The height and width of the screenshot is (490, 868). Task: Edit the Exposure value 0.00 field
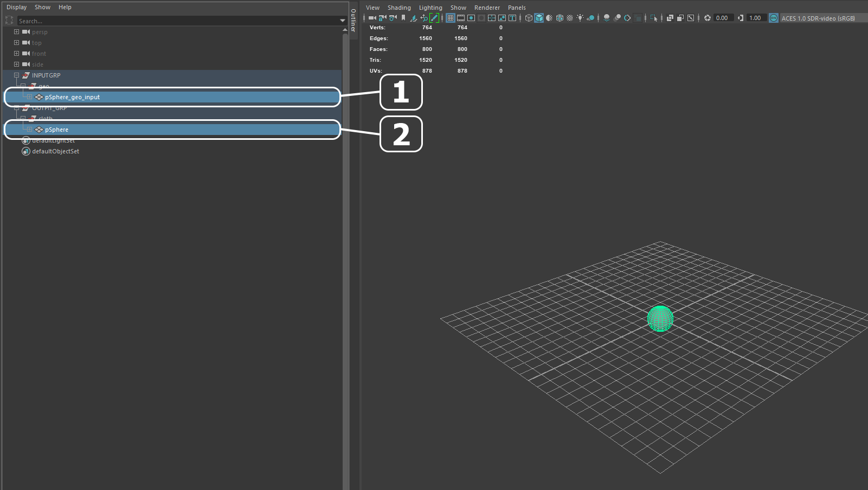[724, 18]
